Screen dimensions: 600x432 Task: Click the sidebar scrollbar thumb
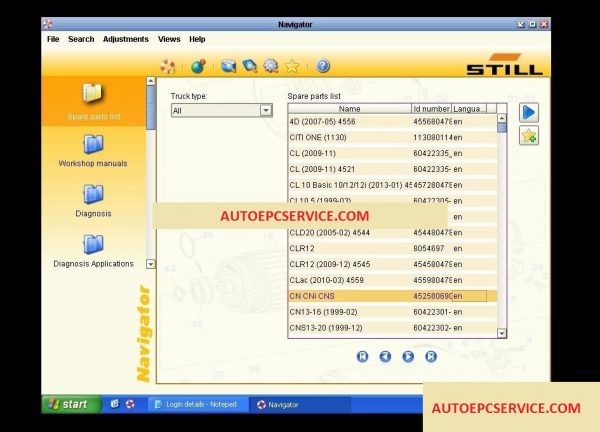click(151, 108)
